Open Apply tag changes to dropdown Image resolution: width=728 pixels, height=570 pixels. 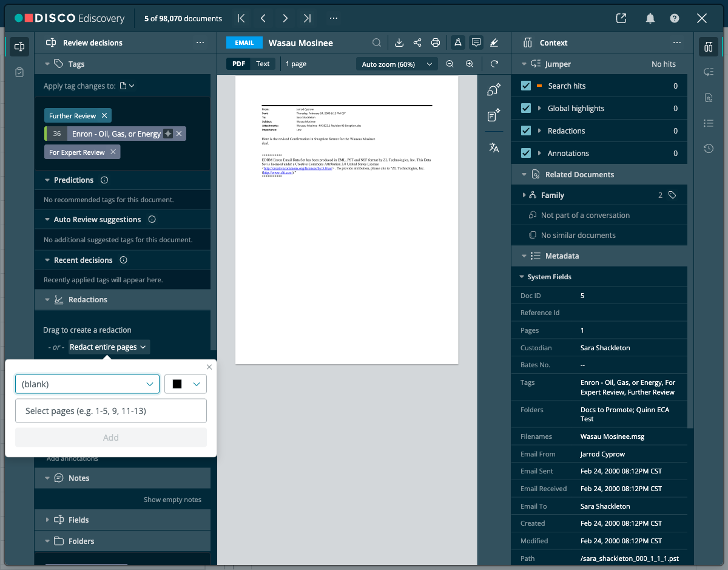point(127,86)
